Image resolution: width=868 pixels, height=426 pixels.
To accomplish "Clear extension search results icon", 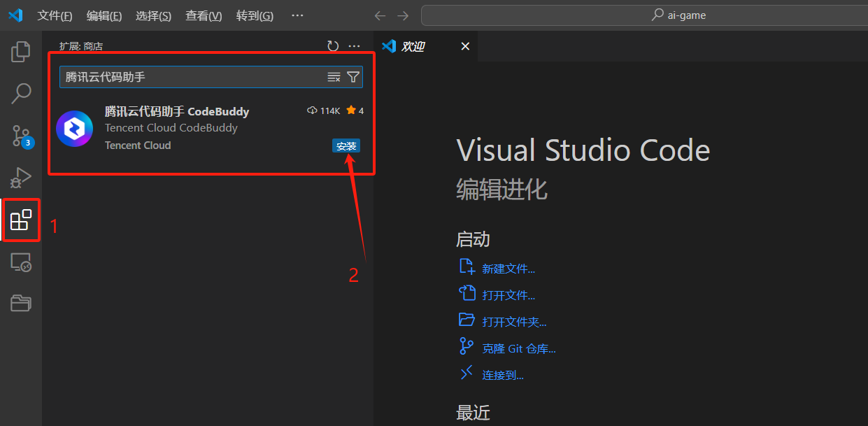I will point(334,77).
